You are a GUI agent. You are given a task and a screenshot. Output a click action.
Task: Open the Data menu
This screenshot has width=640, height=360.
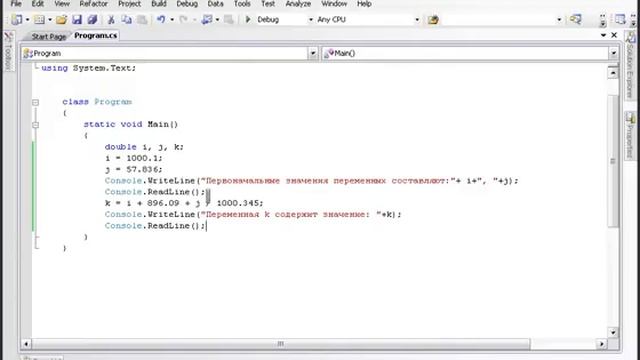[216, 4]
